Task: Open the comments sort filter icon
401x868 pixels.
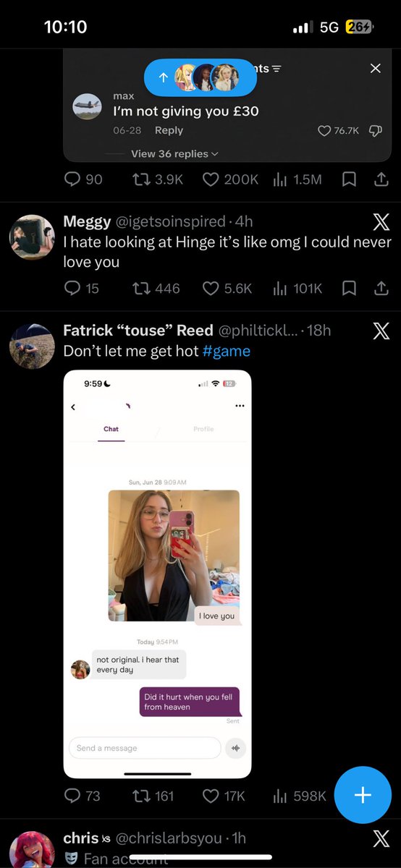Action: click(x=276, y=69)
